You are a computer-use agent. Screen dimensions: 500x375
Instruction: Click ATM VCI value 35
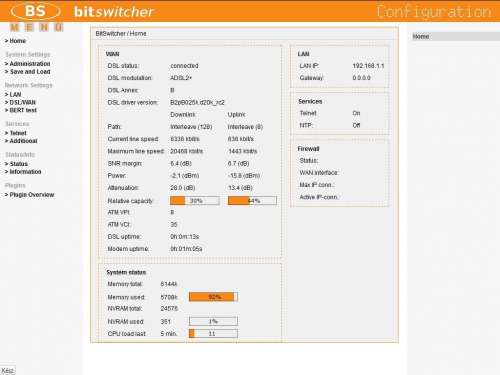click(x=174, y=224)
